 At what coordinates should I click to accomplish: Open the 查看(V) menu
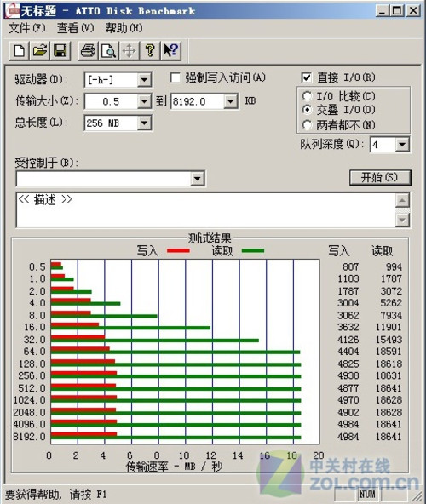point(75,28)
